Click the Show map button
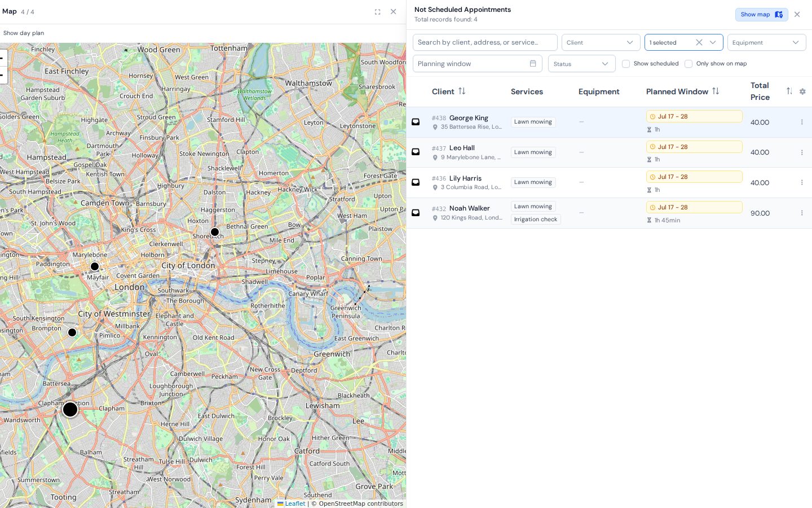This screenshot has width=812, height=508. pos(761,15)
